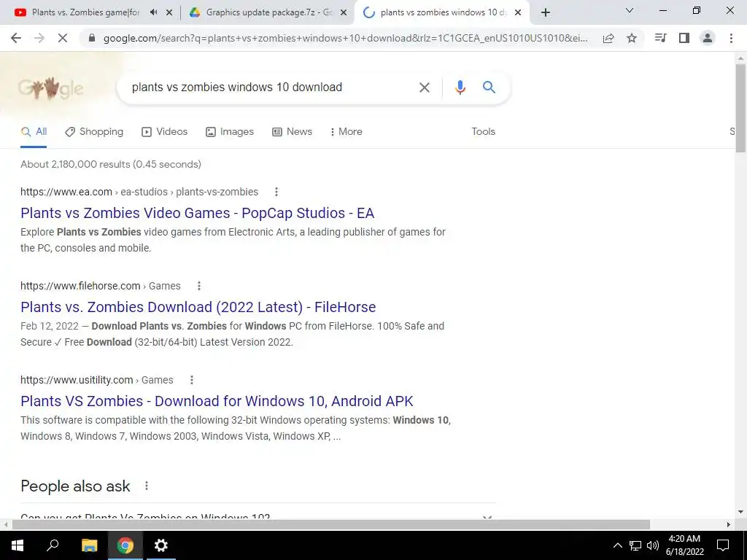Open Plants vs. Zombies Download FileHorse link
Screen dimensions: 747x560
click(198, 307)
